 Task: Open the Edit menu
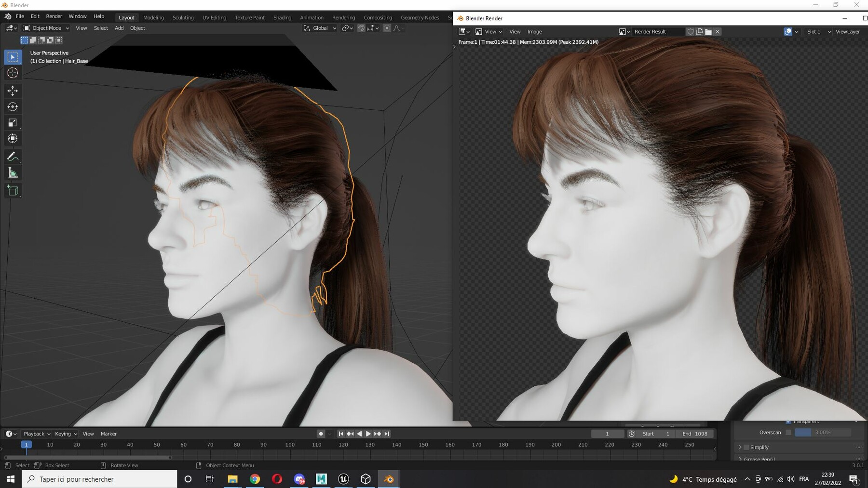click(x=35, y=16)
